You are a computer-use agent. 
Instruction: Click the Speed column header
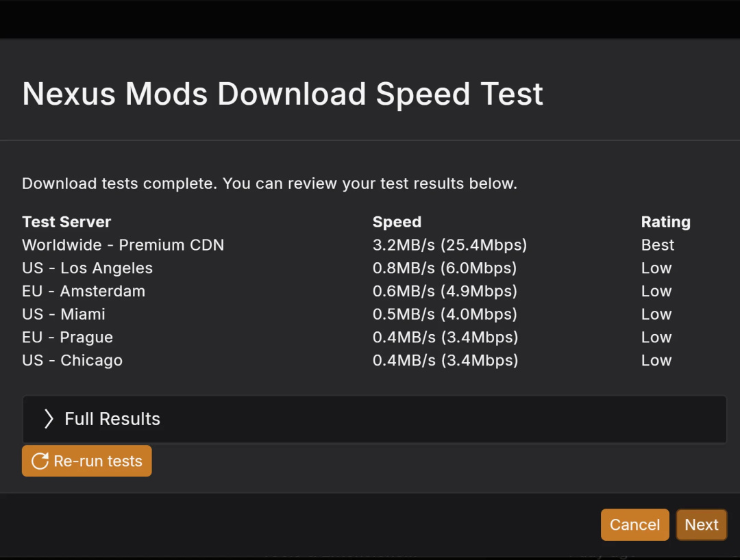(x=397, y=222)
